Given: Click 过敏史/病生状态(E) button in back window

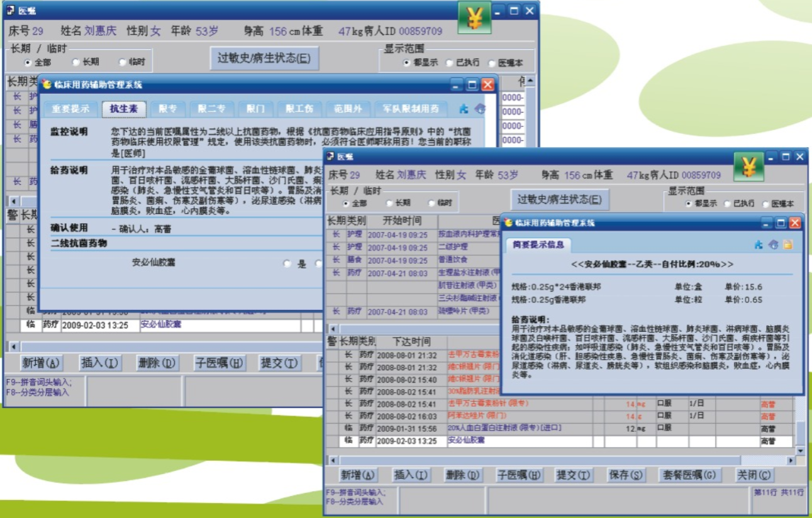Looking at the screenshot, I should tap(264, 58).
